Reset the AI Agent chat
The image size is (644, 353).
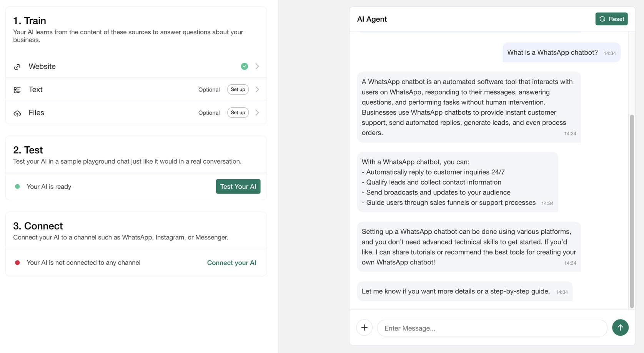pos(611,19)
